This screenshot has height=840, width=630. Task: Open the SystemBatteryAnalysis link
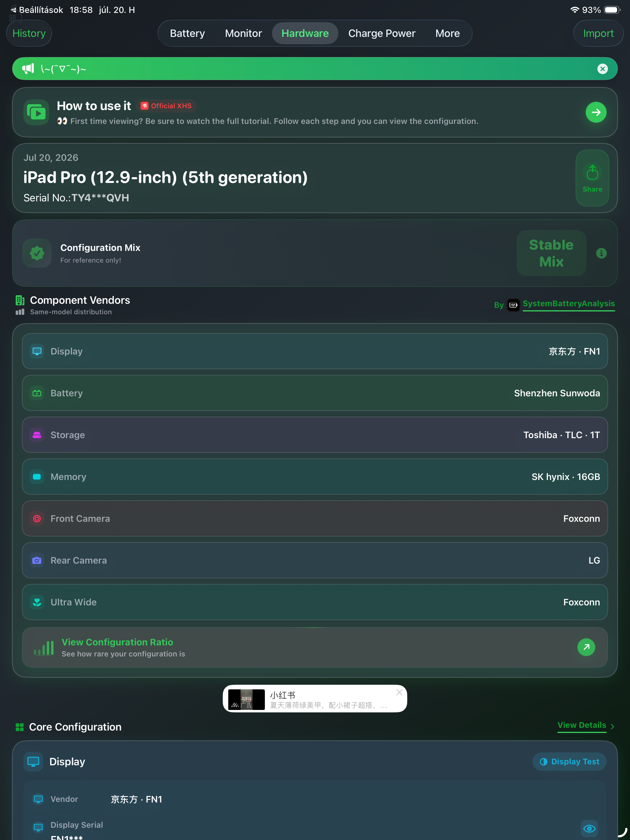pyautogui.click(x=568, y=304)
